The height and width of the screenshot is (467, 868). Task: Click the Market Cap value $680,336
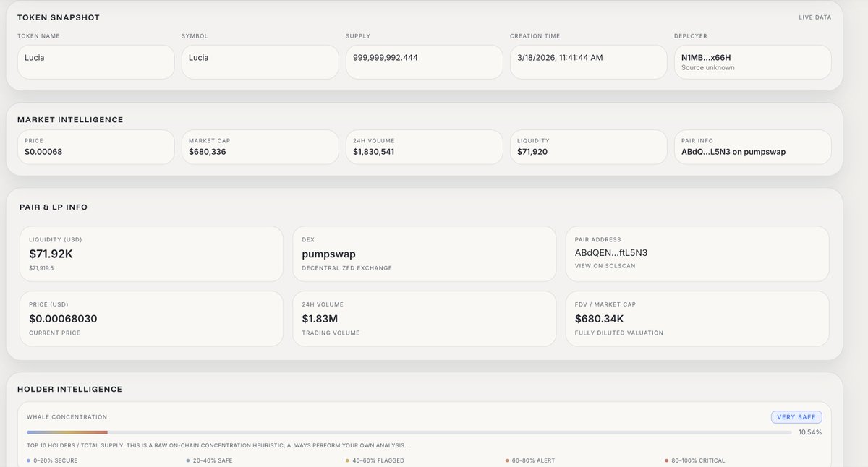(208, 152)
